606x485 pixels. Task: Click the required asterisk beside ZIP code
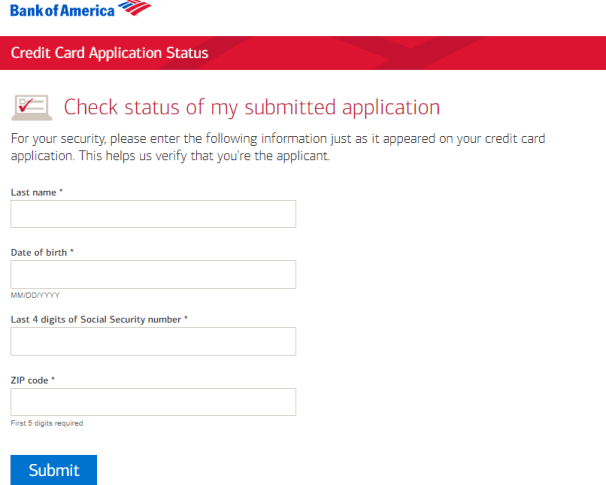[53, 378]
